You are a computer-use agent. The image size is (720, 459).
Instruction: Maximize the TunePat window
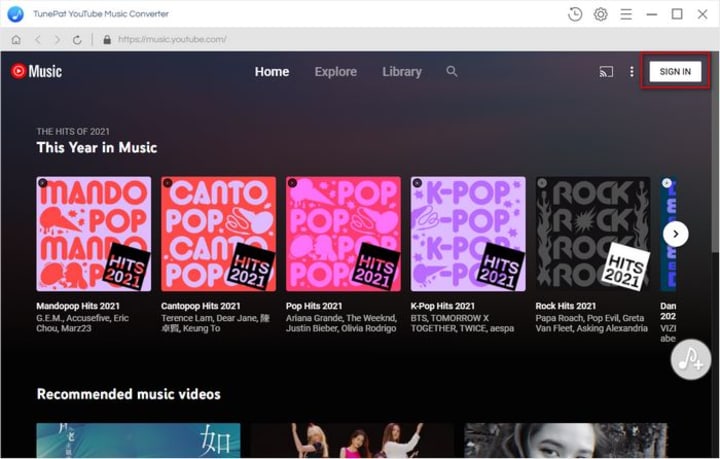coord(677,14)
